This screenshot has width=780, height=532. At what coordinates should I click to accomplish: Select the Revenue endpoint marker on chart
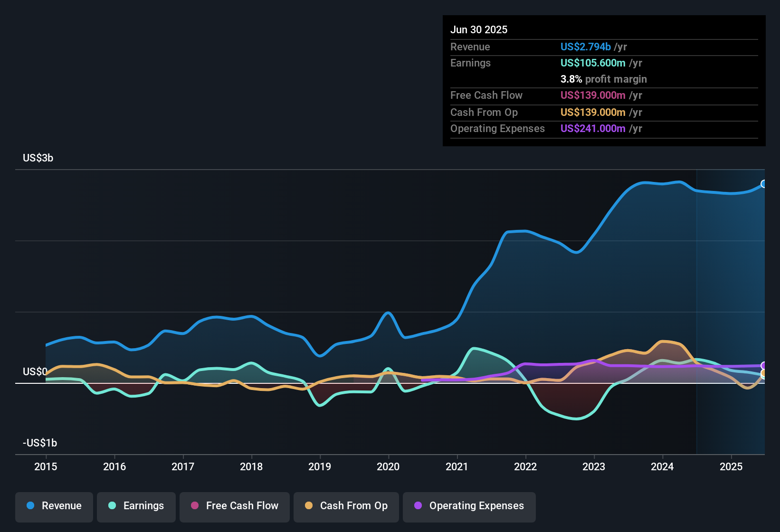[x=764, y=184]
